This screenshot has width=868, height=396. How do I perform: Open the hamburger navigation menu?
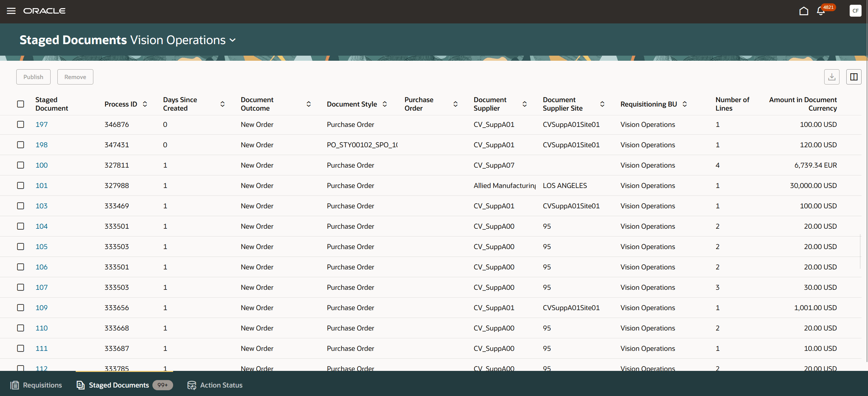tap(11, 11)
